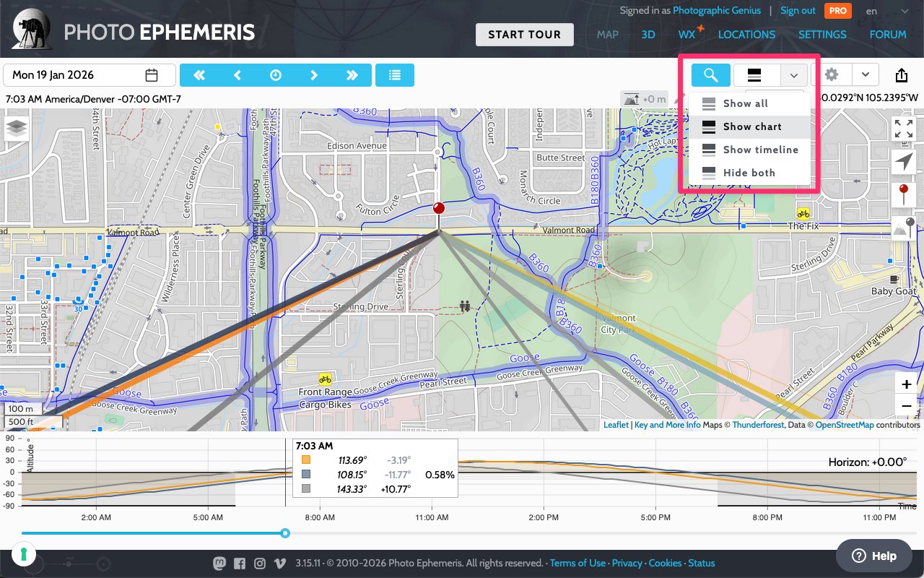Reset to current time with clock icon
924x578 pixels.
pyautogui.click(x=276, y=75)
